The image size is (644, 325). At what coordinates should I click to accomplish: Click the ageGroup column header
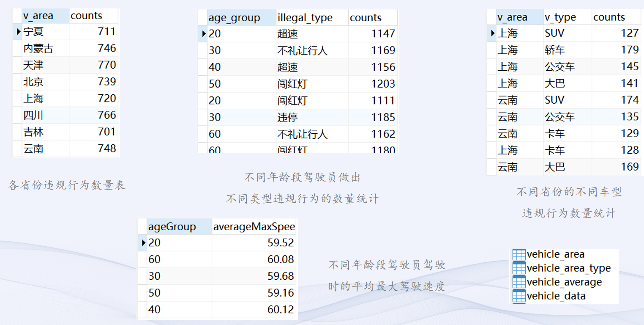pyautogui.click(x=179, y=227)
